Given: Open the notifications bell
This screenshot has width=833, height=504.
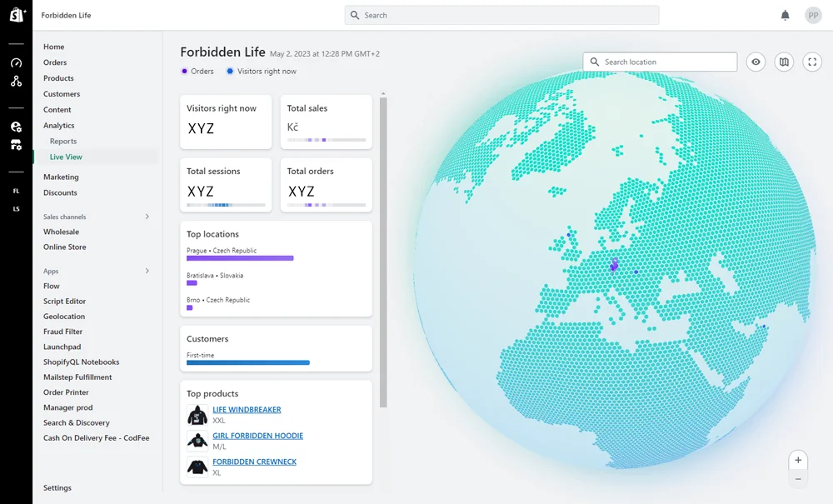Looking at the screenshot, I should (786, 15).
